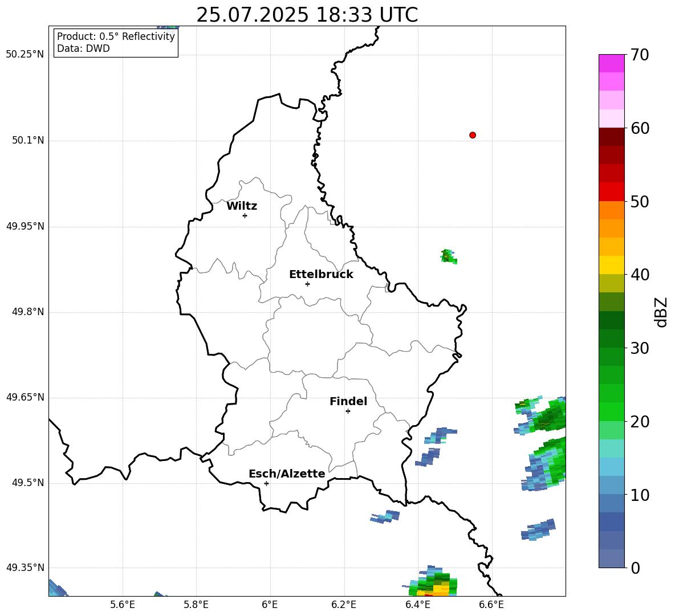The image size is (675, 616).
Task: Click the orange colorbar segment just below 50
Action: (x=611, y=210)
